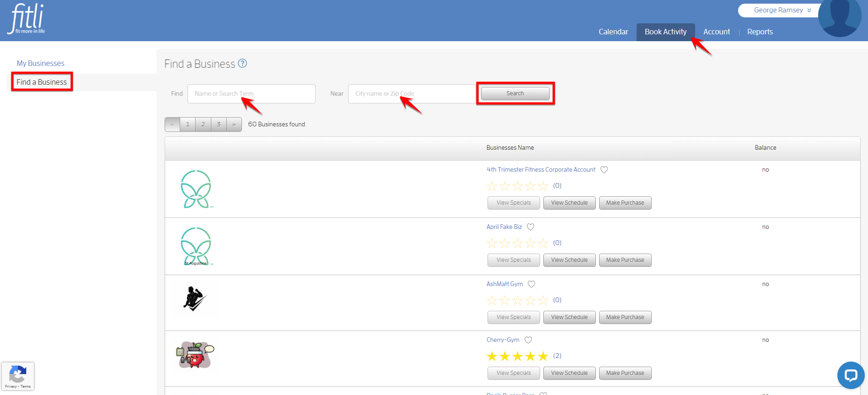Favorite 4th Trimester Fitness Corporate Account heart
Image resolution: width=868 pixels, height=395 pixels.
604,170
